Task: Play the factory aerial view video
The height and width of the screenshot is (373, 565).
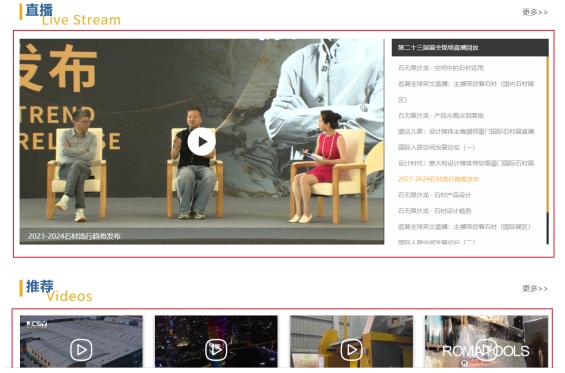Action: [x=81, y=350]
